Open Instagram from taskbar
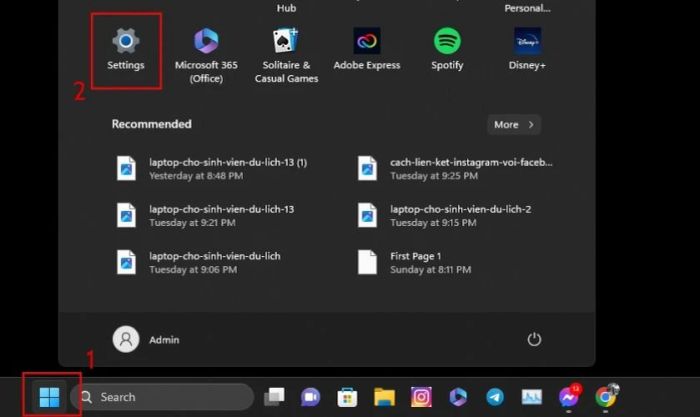 pyautogui.click(x=421, y=397)
